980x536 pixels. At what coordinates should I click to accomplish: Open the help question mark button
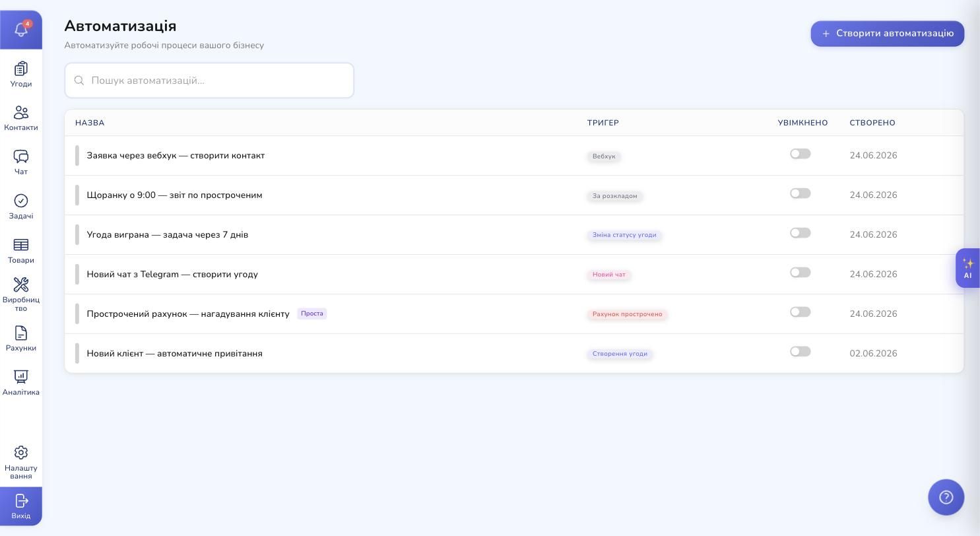pyautogui.click(x=946, y=497)
